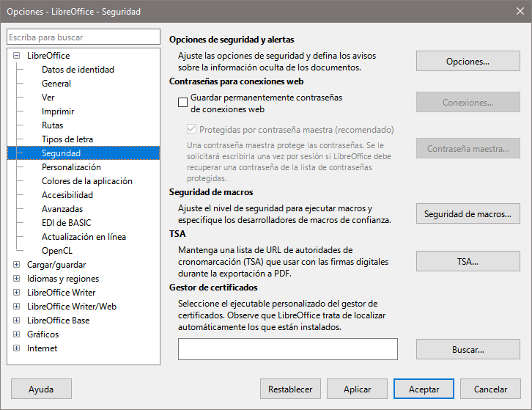The height and width of the screenshot is (410, 532).
Task: Select Datos de identidad in tree
Action: 78,70
